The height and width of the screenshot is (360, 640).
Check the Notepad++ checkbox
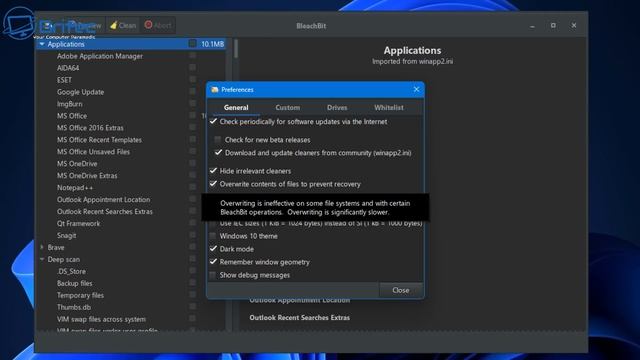193,187
